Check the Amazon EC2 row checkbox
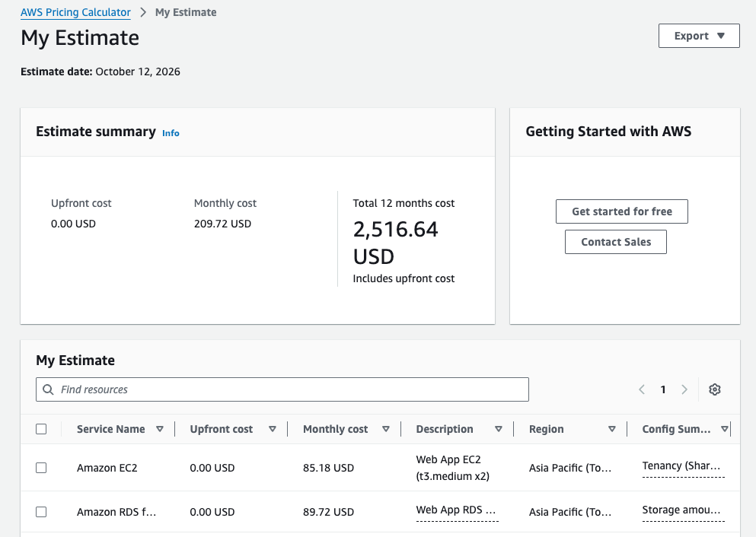The height and width of the screenshot is (537, 756). pos(41,468)
